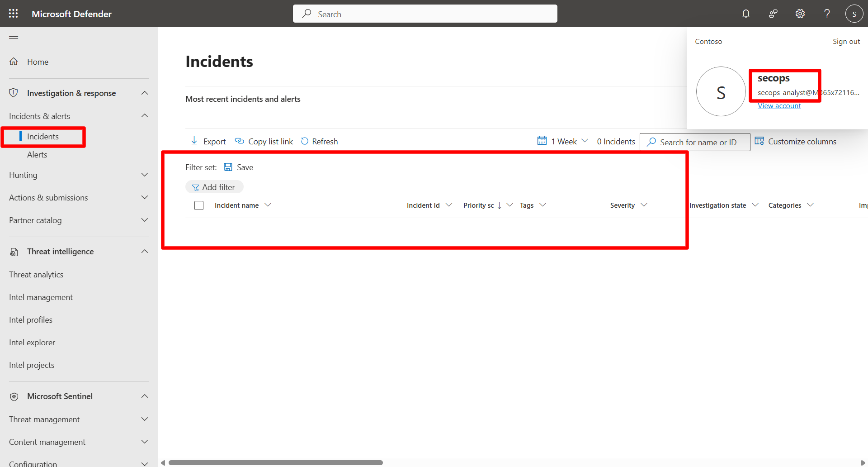Expand Threat management

[x=145, y=419]
